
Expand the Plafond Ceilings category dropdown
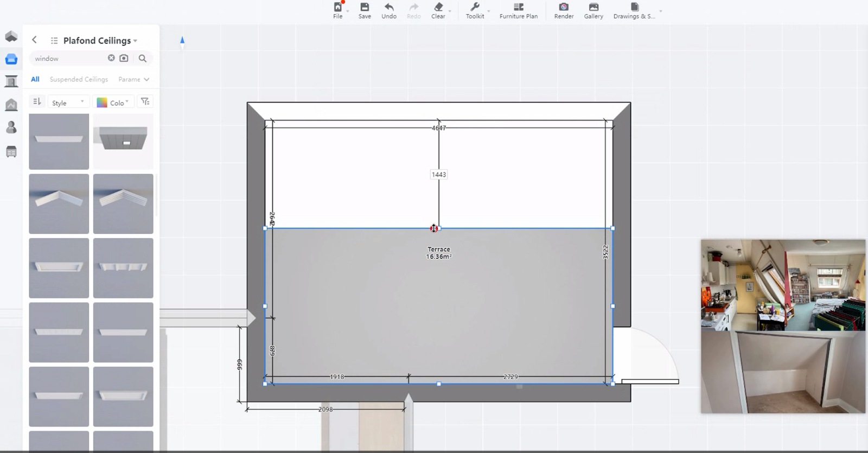click(x=135, y=41)
